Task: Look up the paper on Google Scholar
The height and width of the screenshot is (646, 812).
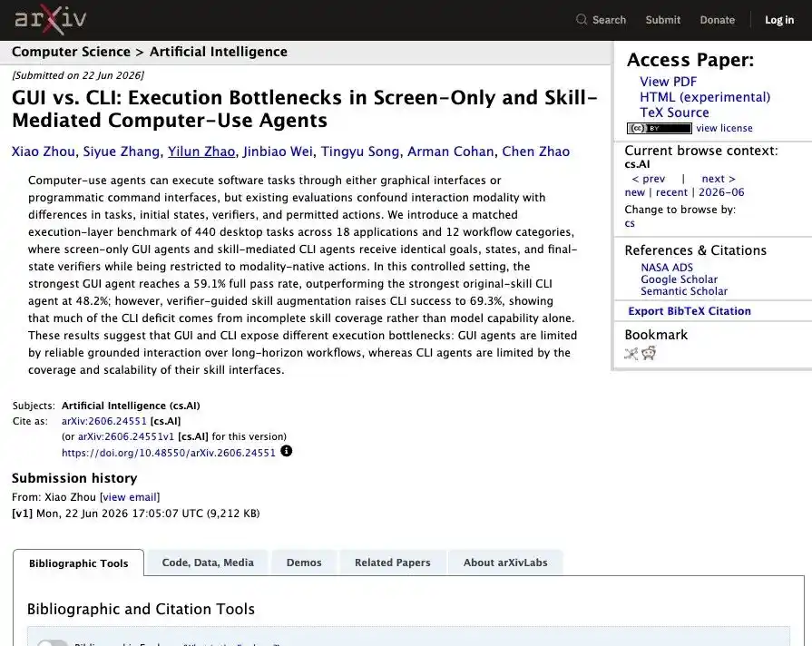Action: coord(679,279)
